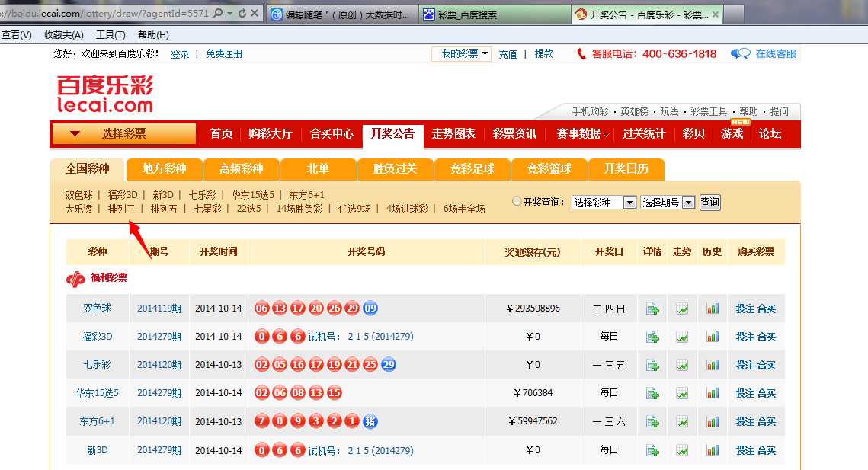The width and height of the screenshot is (868, 470).
Task: Click the 大乐透 lottery link
Action: point(78,209)
